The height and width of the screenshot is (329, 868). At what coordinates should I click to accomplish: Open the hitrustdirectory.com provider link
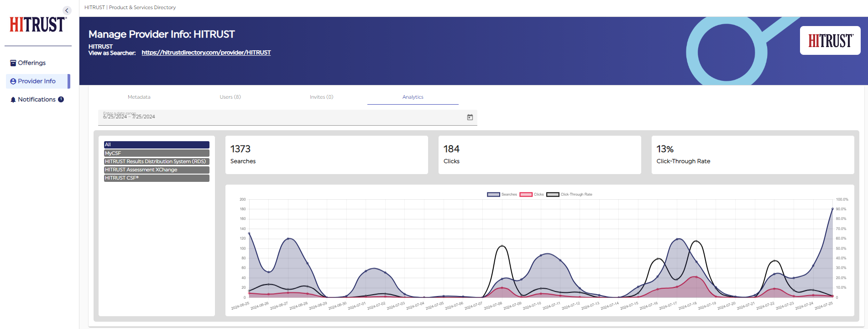pyautogui.click(x=206, y=53)
